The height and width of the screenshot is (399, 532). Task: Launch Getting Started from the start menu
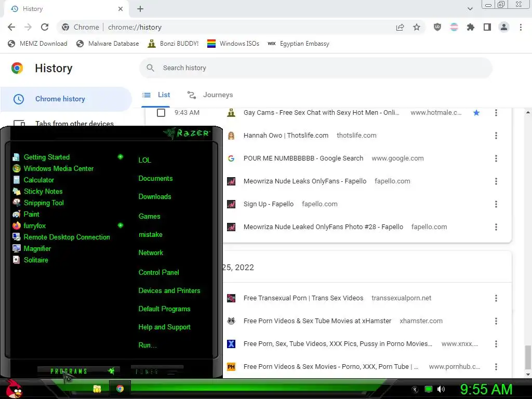click(46, 157)
